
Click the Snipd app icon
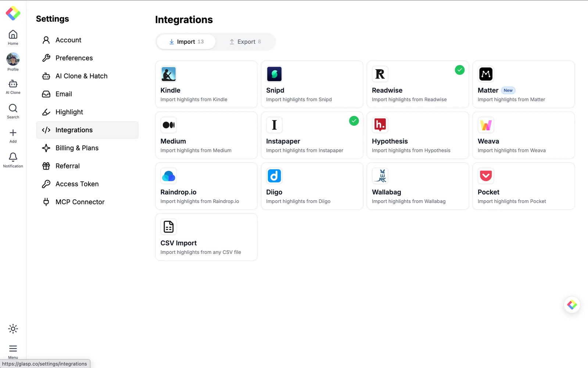pyautogui.click(x=275, y=74)
